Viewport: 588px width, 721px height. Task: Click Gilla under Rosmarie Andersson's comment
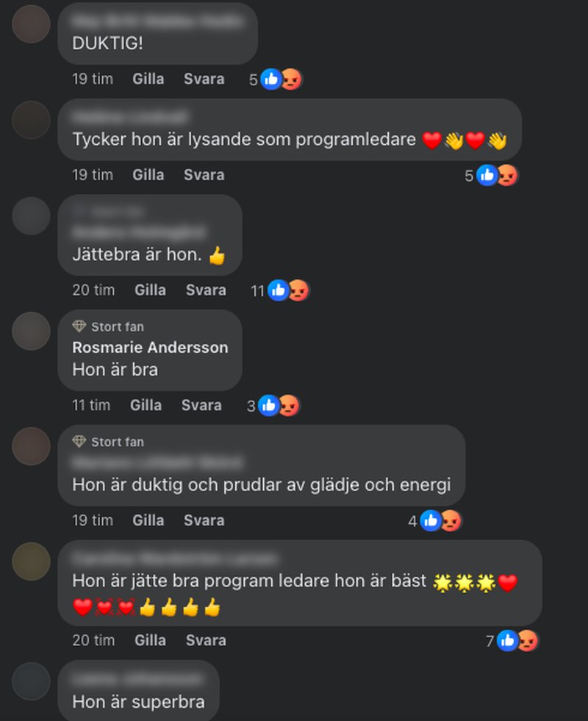tap(146, 405)
